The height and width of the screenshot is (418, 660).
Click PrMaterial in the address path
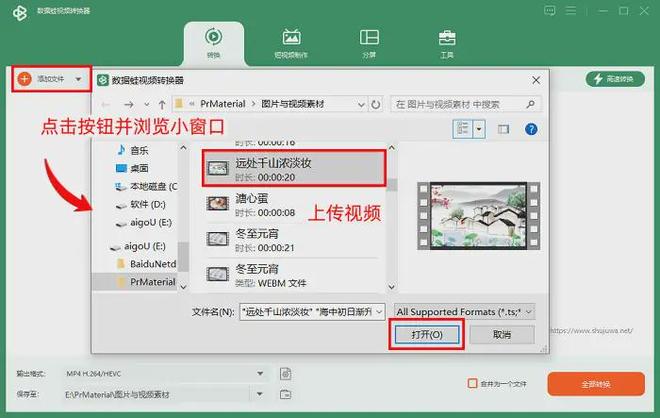click(223, 104)
